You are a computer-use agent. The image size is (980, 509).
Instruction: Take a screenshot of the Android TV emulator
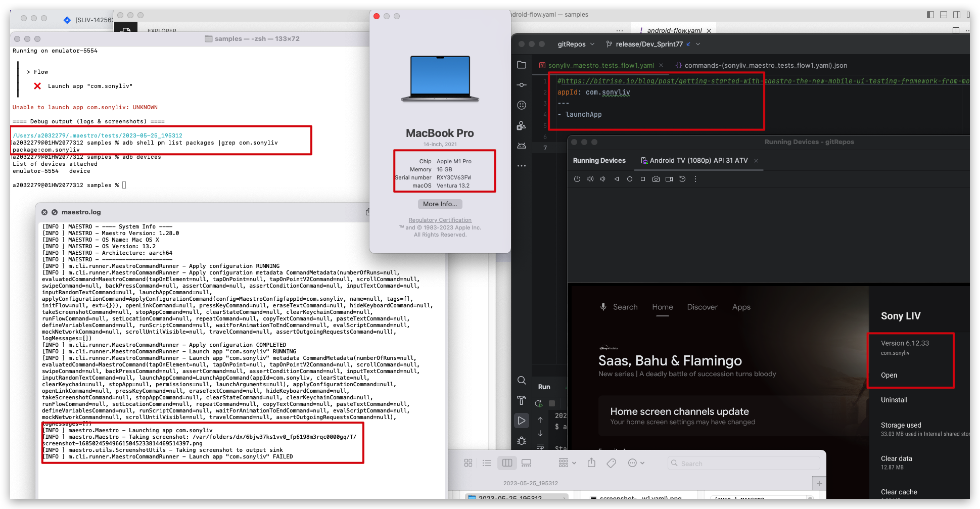pyautogui.click(x=656, y=178)
